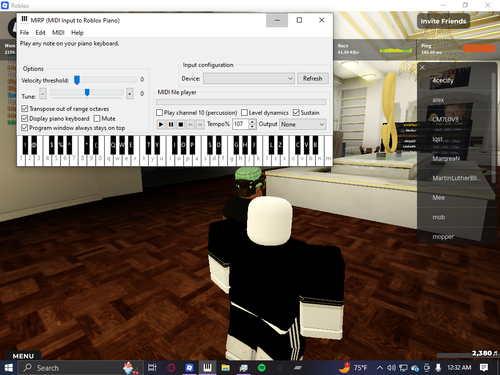Viewport: 500px width, 375px height.
Task: Open the Output dropdown showing None
Action: tap(302, 124)
